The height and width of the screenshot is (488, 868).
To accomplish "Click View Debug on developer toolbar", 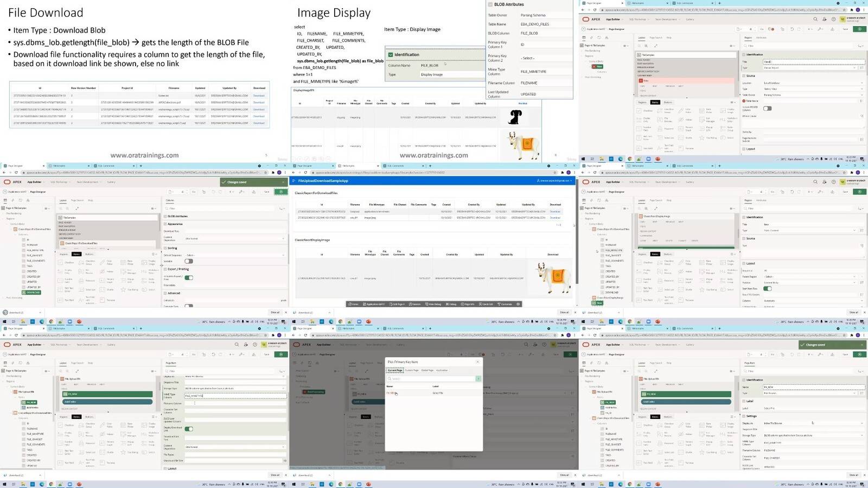I will click(433, 304).
